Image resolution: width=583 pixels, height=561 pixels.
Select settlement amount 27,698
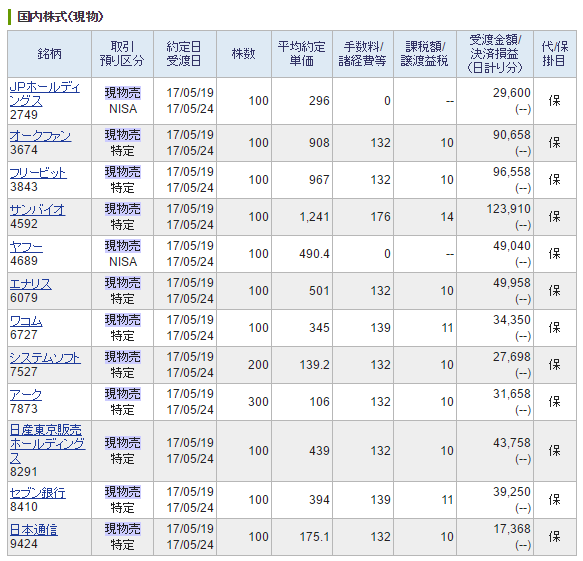coord(512,357)
